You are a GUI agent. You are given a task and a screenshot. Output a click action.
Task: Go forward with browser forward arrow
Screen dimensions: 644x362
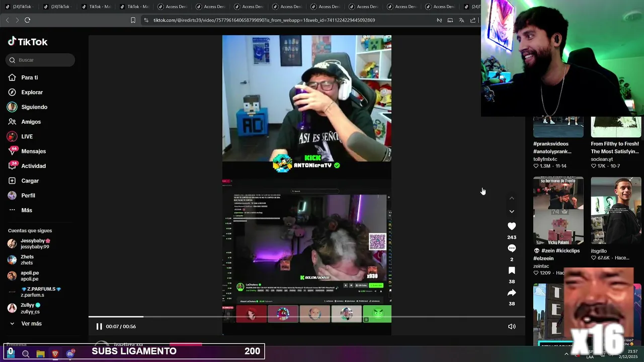click(17, 20)
